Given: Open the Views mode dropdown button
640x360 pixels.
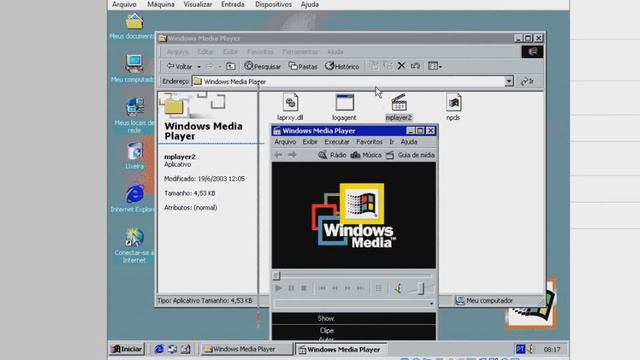Looking at the screenshot, I should point(435,66).
